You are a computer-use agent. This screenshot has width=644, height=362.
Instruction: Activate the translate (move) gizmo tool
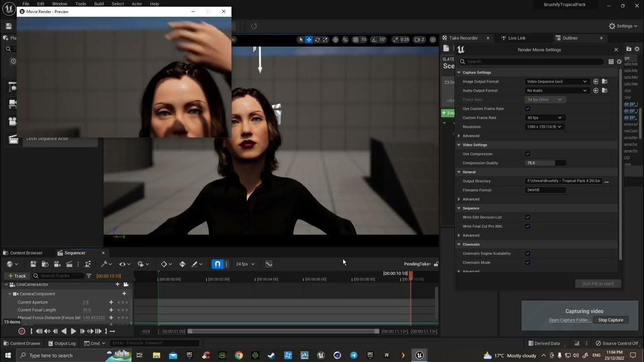309,40
